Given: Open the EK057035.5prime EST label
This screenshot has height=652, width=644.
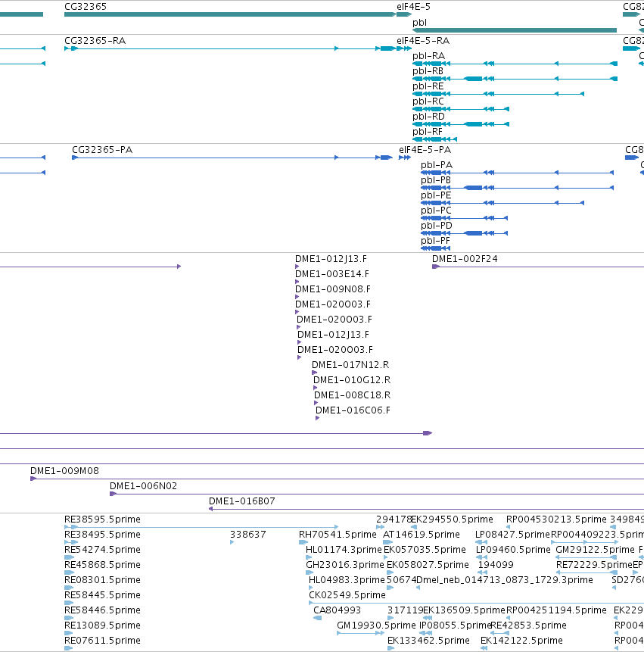Looking at the screenshot, I should (425, 550).
